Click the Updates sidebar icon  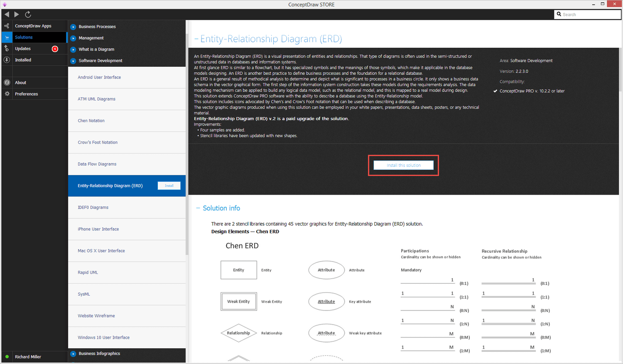point(7,49)
